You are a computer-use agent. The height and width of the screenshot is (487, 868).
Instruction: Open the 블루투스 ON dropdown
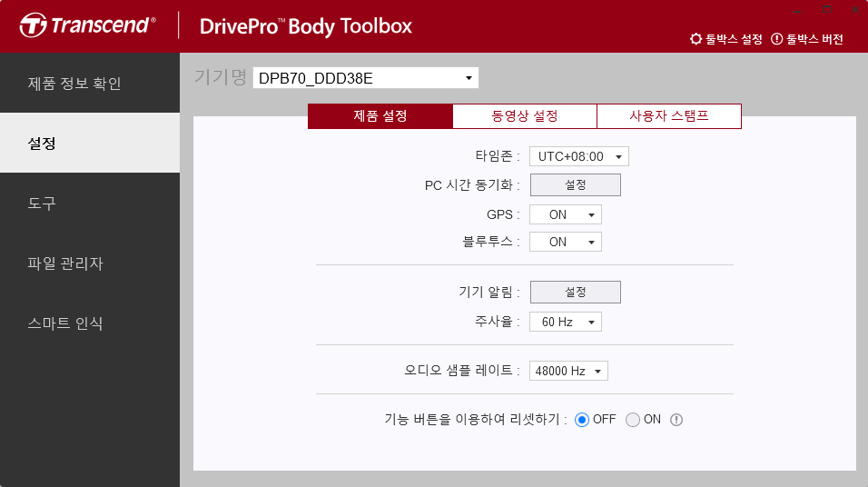(565, 242)
